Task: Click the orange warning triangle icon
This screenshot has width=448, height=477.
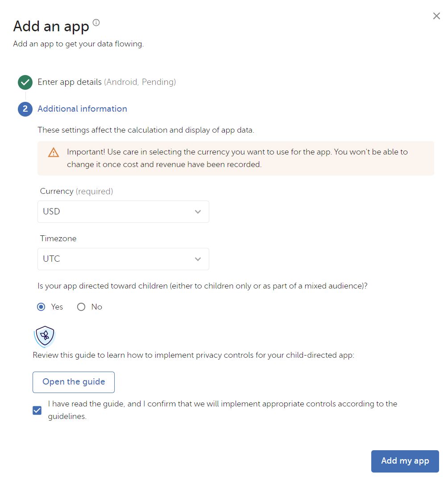Action: point(54,152)
